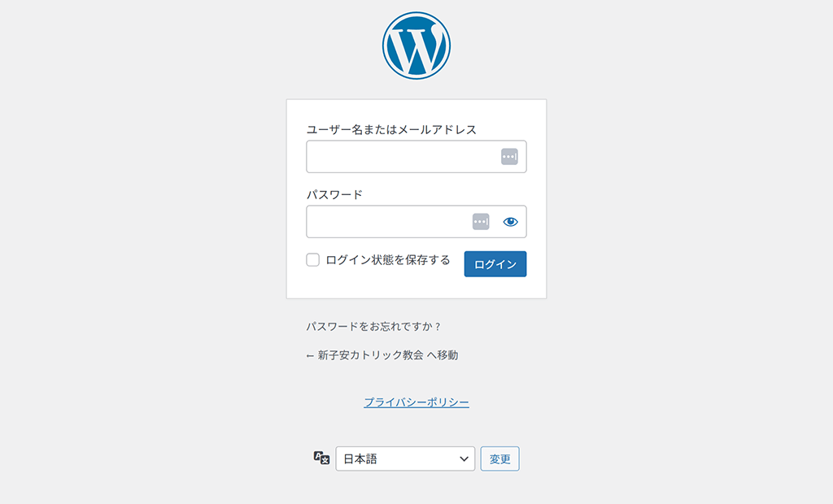The height and width of the screenshot is (504, 833).
Task: Open password manager icon in password field
Action: click(481, 221)
